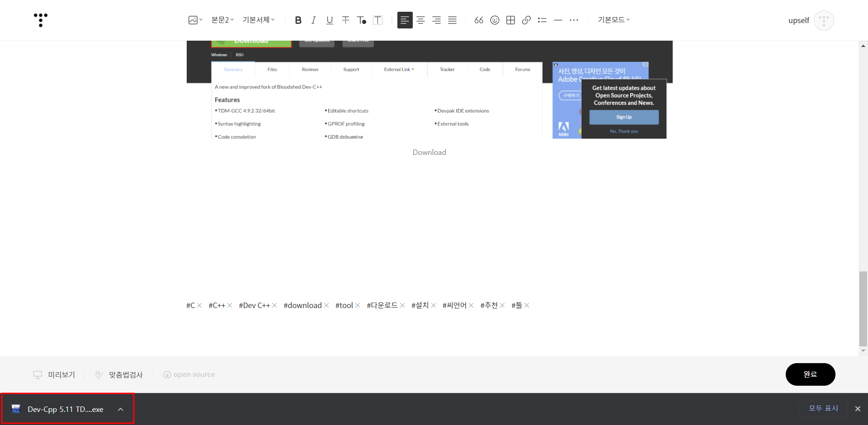Click the upself username
The width and height of the screenshot is (868, 425).
click(798, 20)
